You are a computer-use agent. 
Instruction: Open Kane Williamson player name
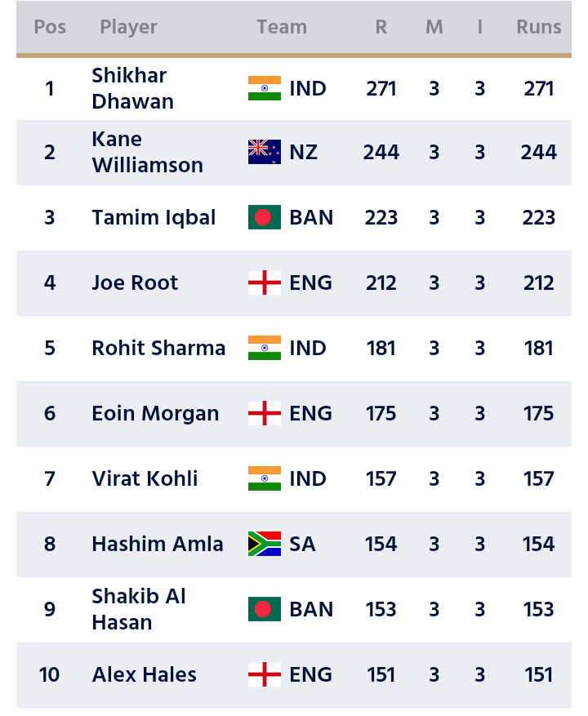tap(147, 152)
